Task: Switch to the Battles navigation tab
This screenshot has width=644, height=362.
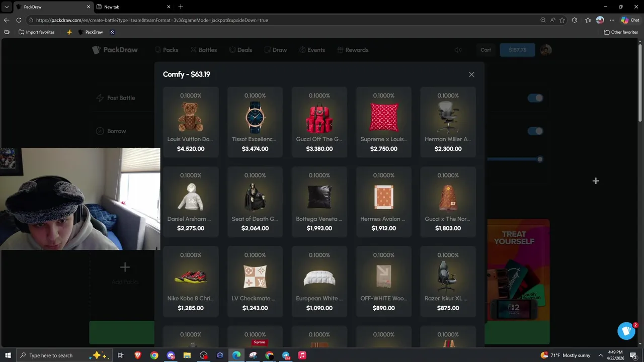Action: [x=203, y=50]
